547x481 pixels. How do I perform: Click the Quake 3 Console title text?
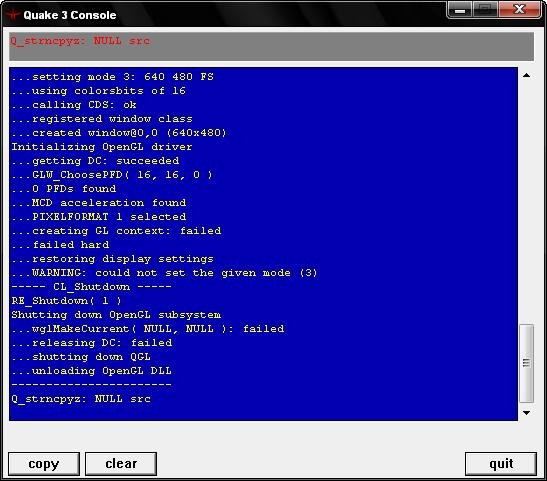[70, 15]
